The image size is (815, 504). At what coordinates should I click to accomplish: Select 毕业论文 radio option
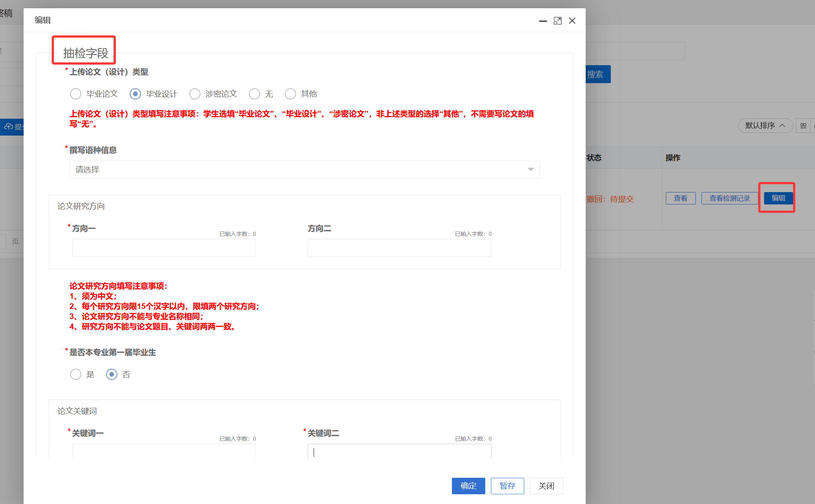coord(76,94)
